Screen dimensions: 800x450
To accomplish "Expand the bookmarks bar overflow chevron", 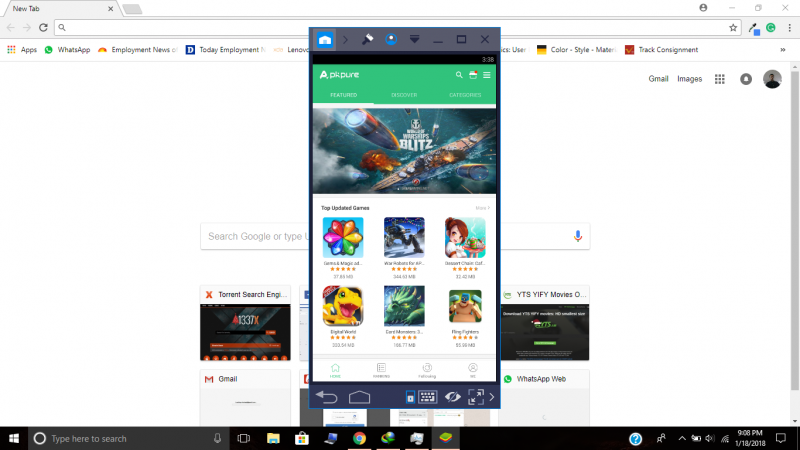I will [783, 49].
